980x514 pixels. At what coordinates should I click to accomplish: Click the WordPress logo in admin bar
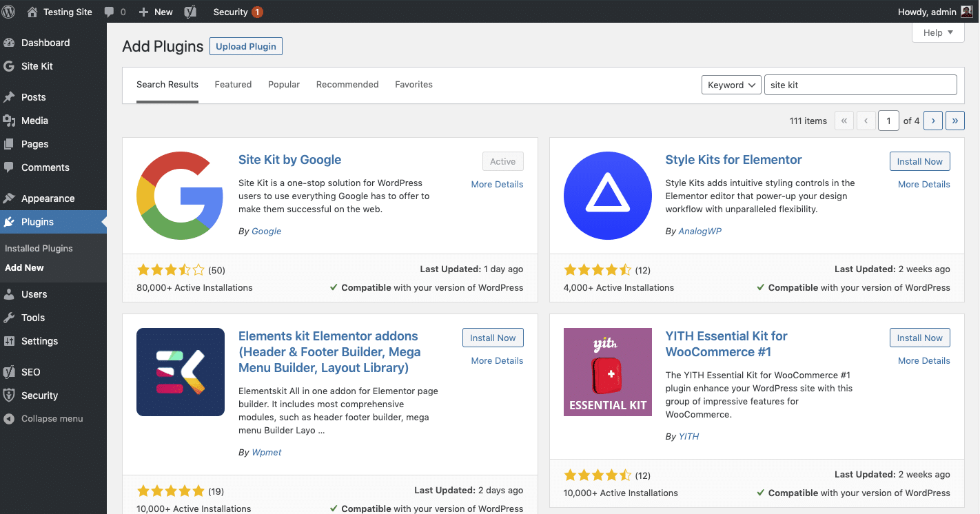(x=9, y=12)
